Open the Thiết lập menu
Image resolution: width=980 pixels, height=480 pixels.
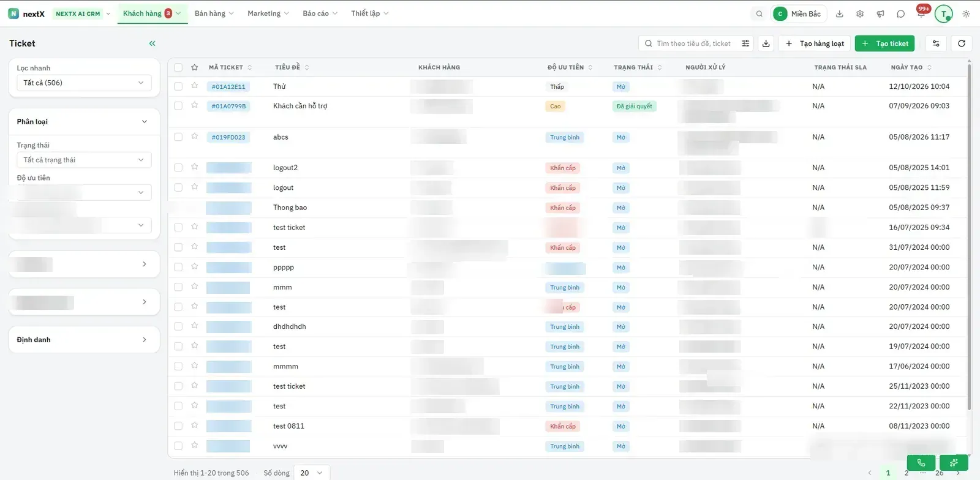pyautogui.click(x=369, y=13)
